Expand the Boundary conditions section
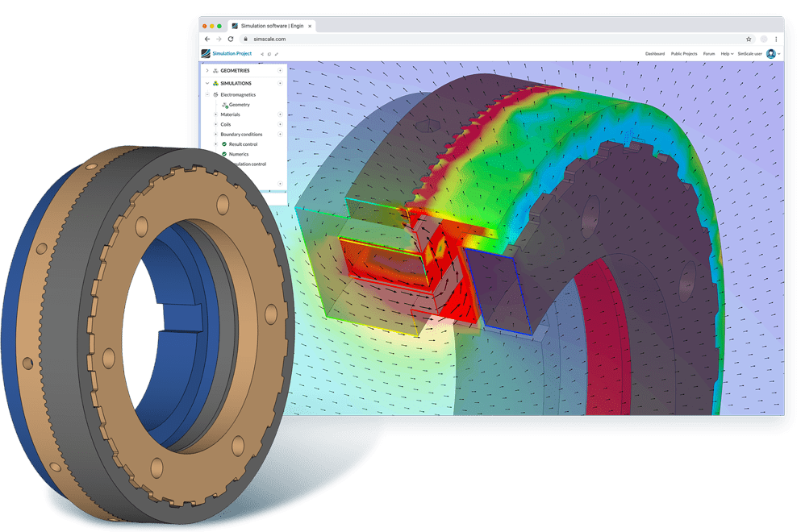This screenshot has height=532, width=801. pos(215,134)
